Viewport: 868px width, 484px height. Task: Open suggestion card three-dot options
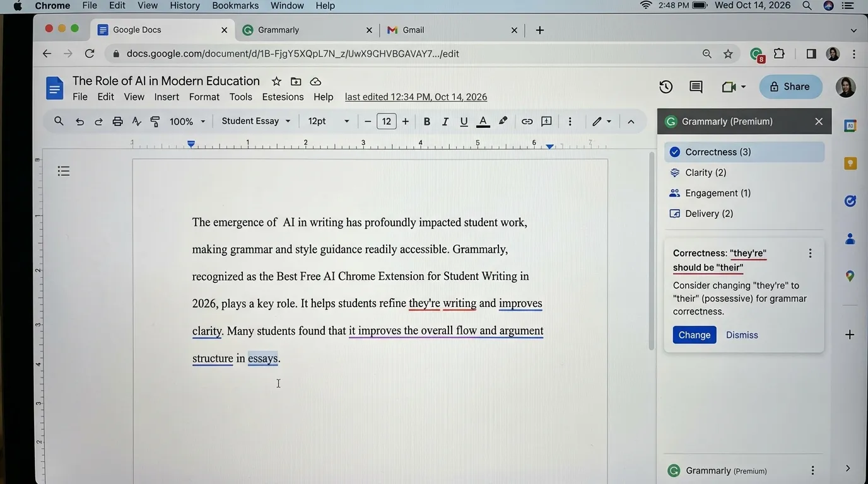[x=810, y=253]
